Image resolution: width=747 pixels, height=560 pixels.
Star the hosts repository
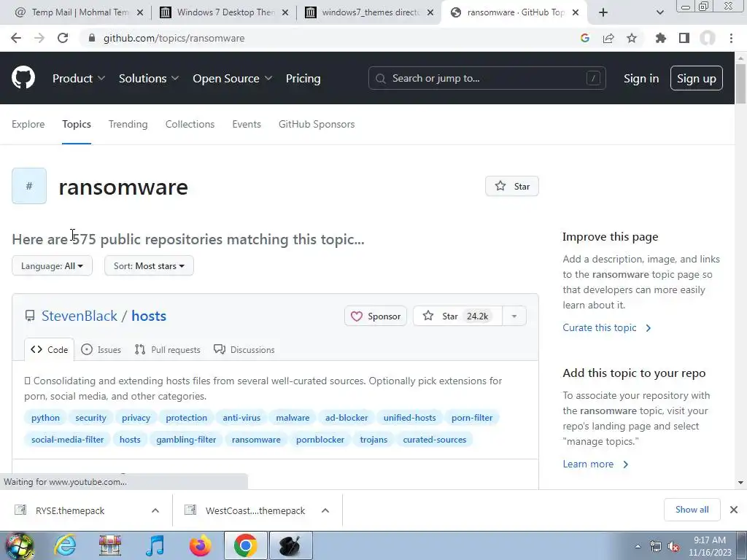[457, 316]
